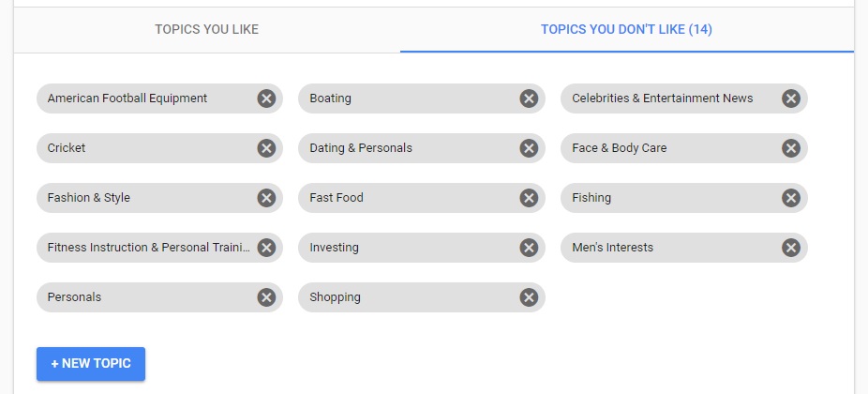
Task: Click X on Fitness Instruction & Personal Training
Action: tap(266, 248)
